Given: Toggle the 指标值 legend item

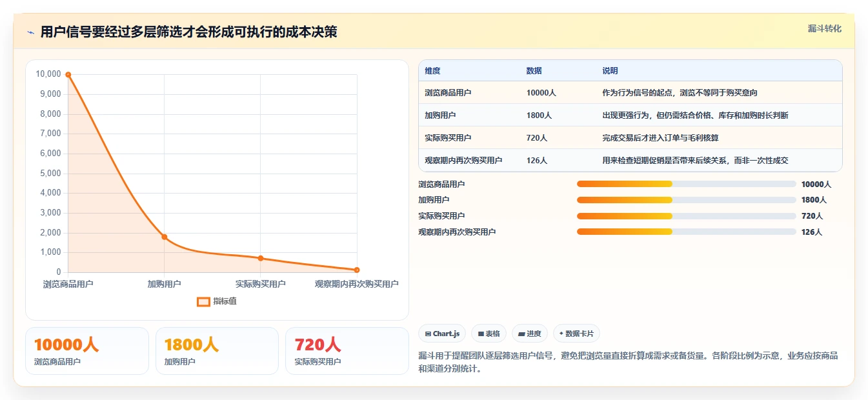Looking at the screenshot, I should pos(217,301).
